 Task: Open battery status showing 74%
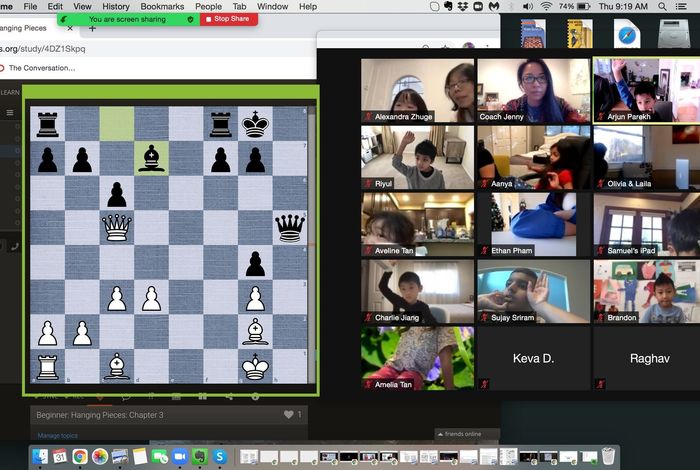[x=575, y=6]
